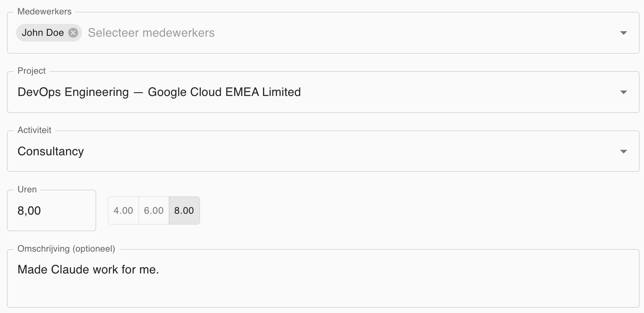Click the 'Omschrijving (optioneel)' label
The width and height of the screenshot is (644, 313).
coord(66,249)
